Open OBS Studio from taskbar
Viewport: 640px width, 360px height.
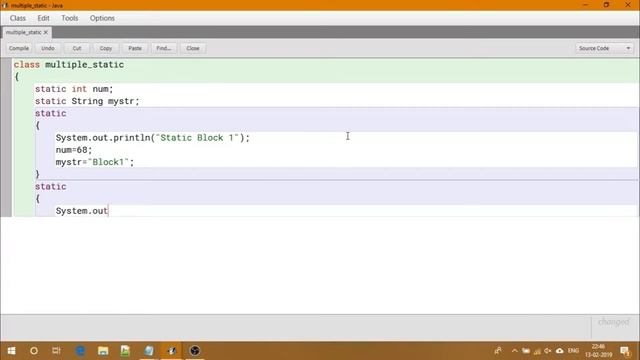click(195, 351)
